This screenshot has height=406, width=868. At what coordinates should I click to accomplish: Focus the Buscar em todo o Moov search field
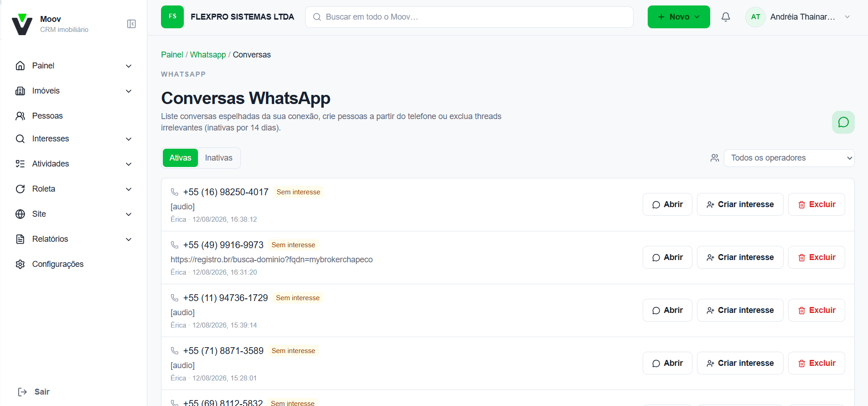469,17
